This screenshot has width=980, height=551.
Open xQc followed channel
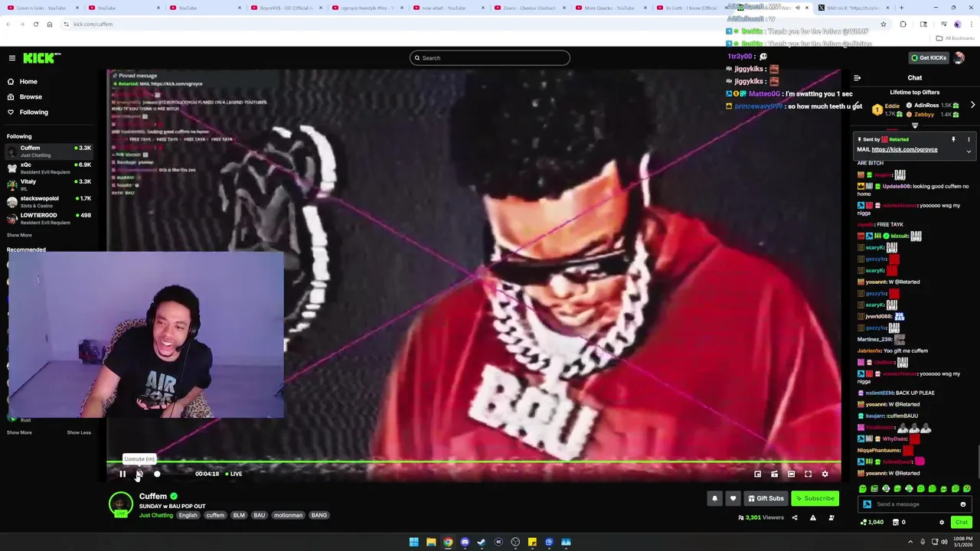(x=49, y=168)
